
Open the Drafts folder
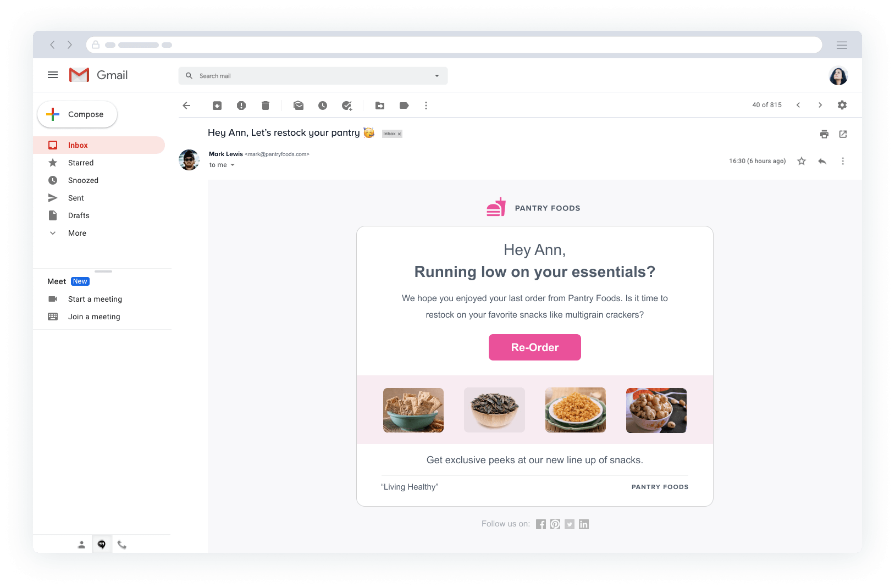[79, 215]
